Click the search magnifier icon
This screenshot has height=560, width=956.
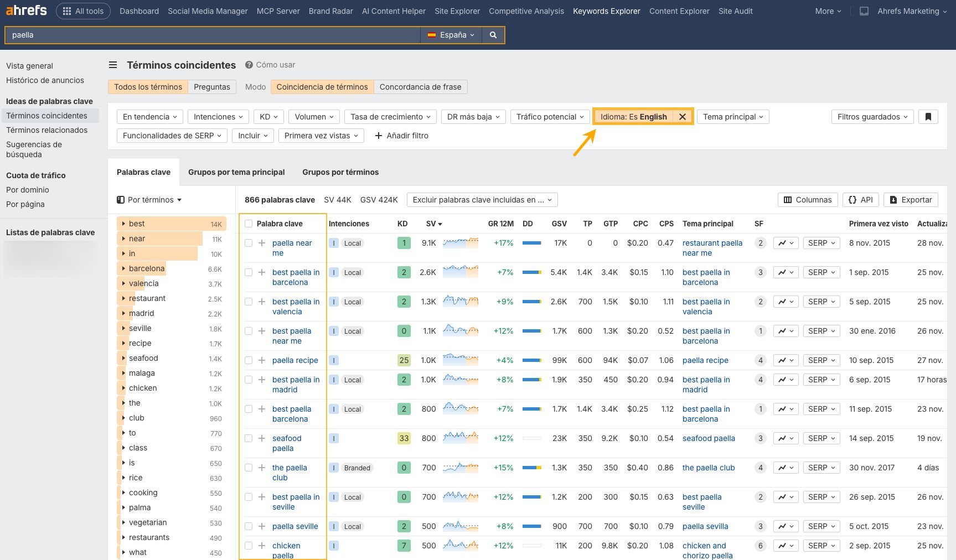[492, 34]
